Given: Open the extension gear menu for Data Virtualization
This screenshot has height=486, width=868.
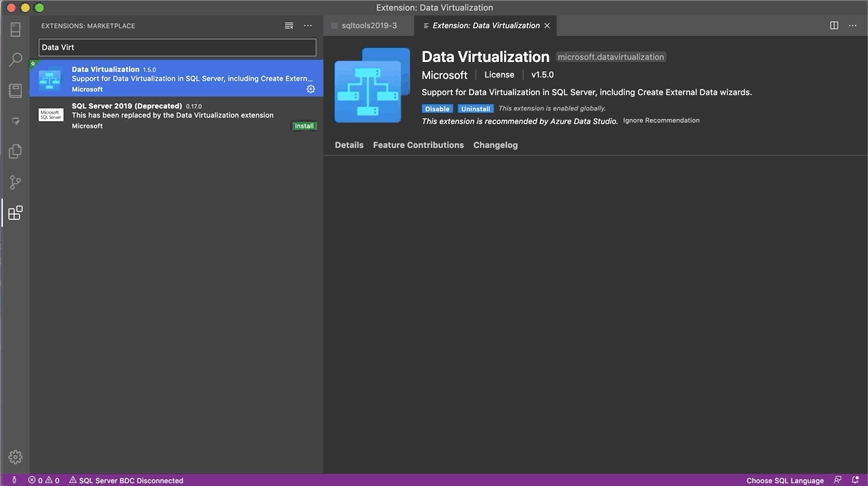Looking at the screenshot, I should 310,89.
